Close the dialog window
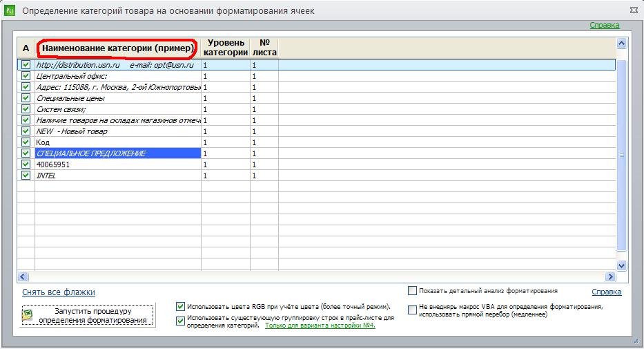The width and height of the screenshot is (644, 349). pyautogui.click(x=634, y=10)
